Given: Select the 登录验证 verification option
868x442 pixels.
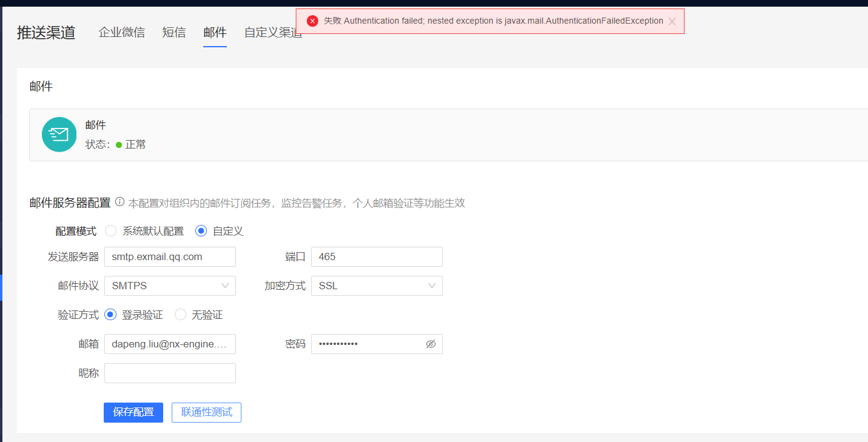Looking at the screenshot, I should coord(110,314).
